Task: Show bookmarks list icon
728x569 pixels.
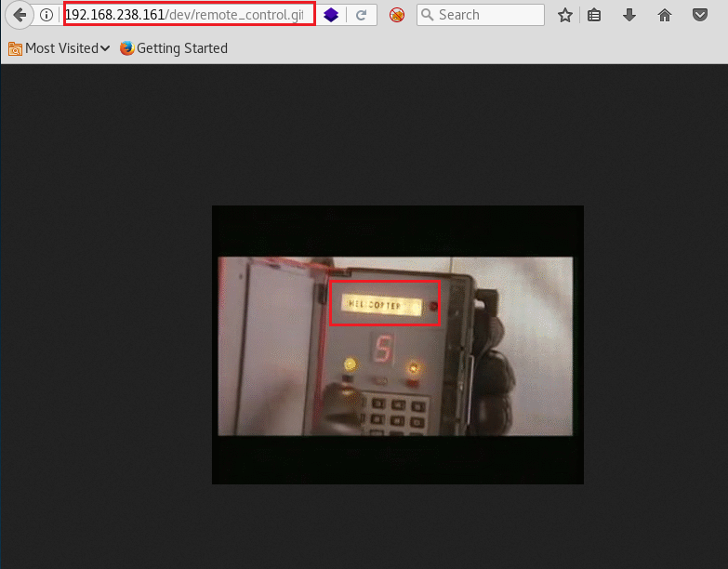Action: 594,15
